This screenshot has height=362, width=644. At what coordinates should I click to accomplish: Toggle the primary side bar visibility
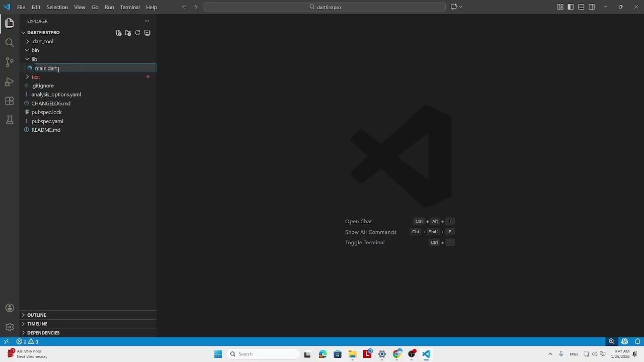[x=571, y=7]
